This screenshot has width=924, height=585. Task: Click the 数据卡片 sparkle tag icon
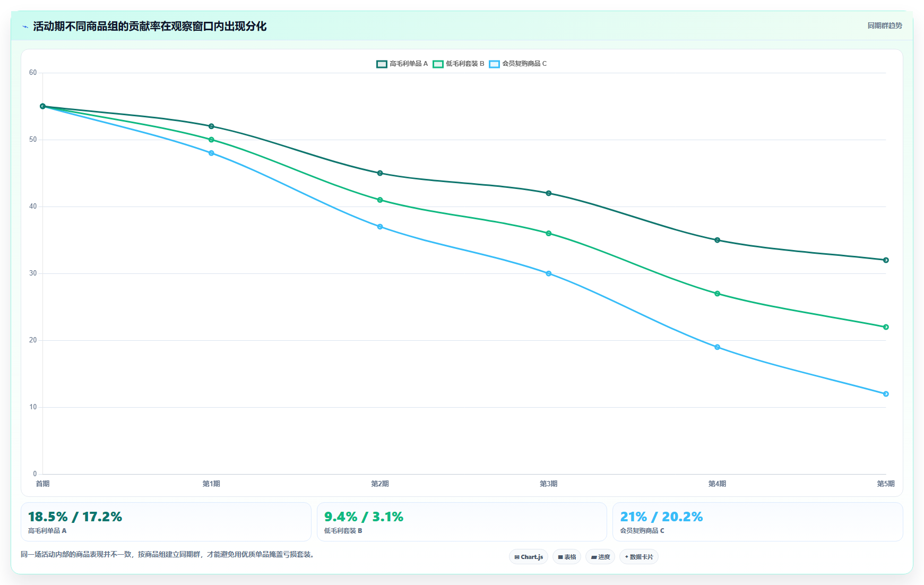pyautogui.click(x=626, y=557)
